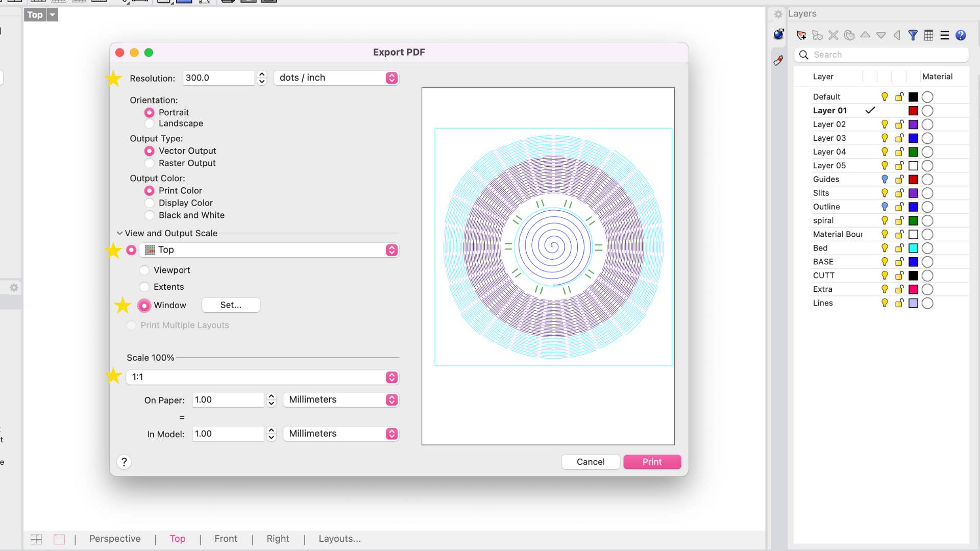The height and width of the screenshot is (551, 980).
Task: Open the Layouts... tab
Action: click(x=339, y=539)
